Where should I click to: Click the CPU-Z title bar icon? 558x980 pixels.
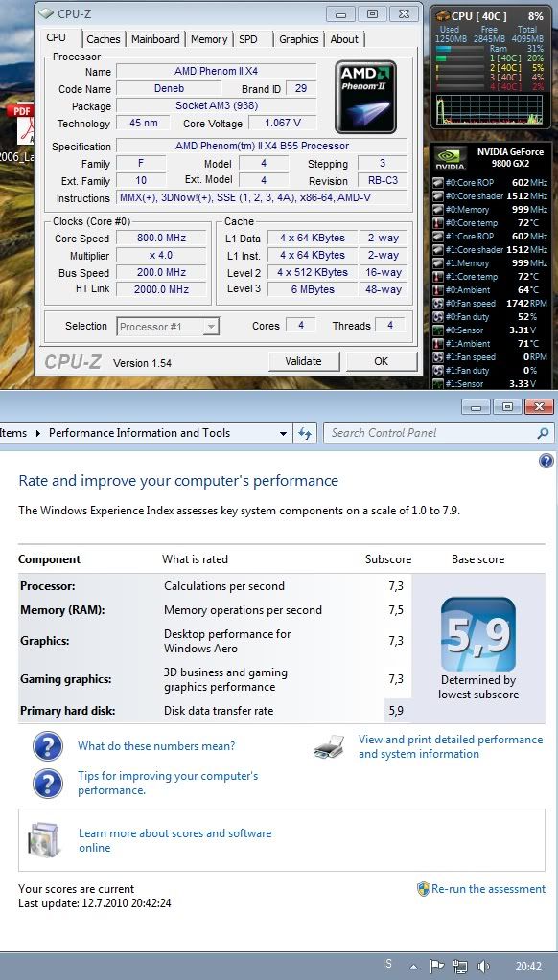click(45, 13)
